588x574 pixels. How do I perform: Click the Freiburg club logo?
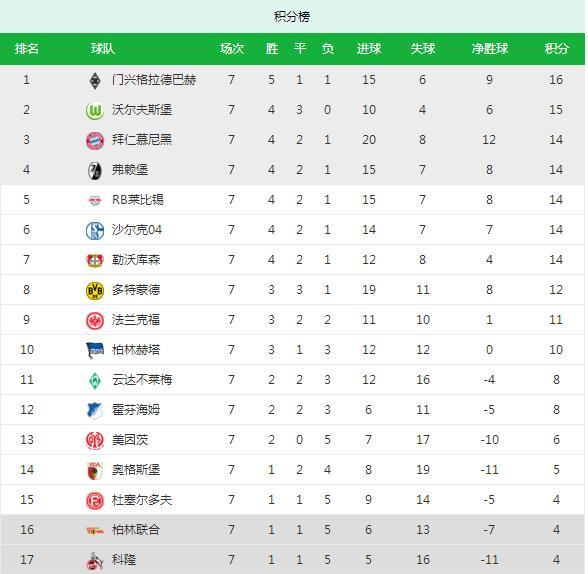tap(95, 170)
